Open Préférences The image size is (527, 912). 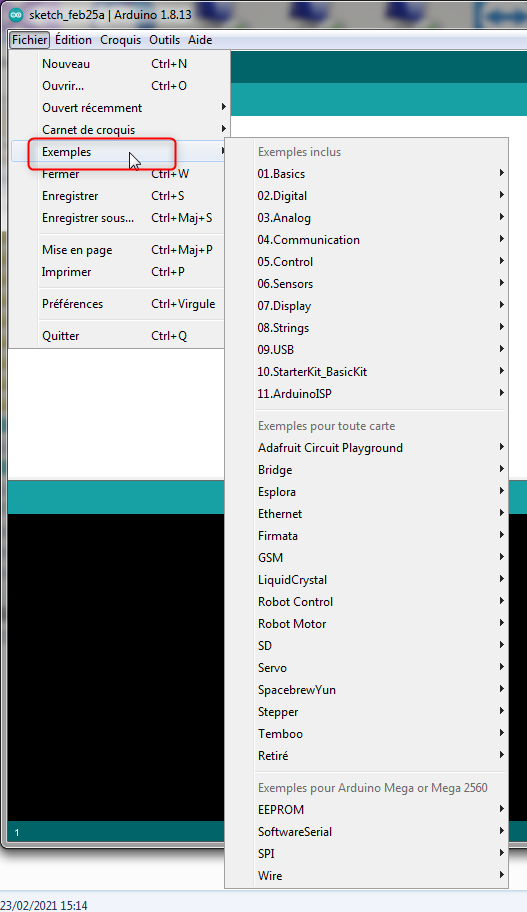119,304
